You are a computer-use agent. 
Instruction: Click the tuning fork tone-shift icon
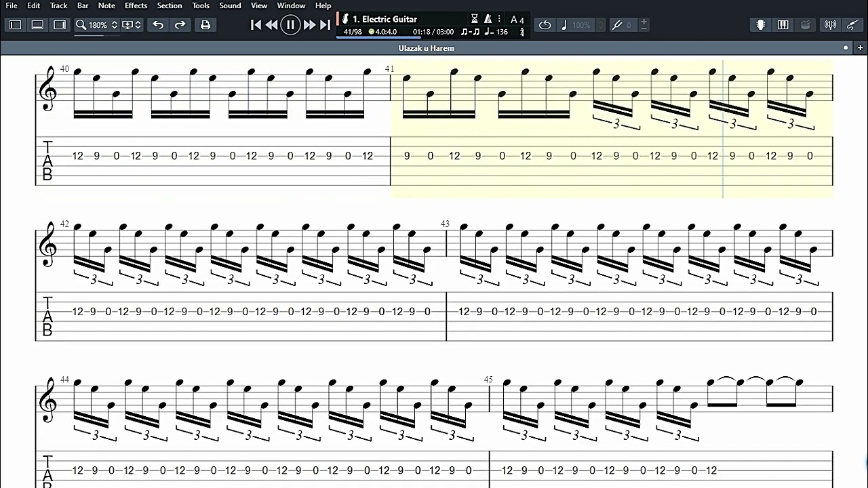tap(616, 25)
